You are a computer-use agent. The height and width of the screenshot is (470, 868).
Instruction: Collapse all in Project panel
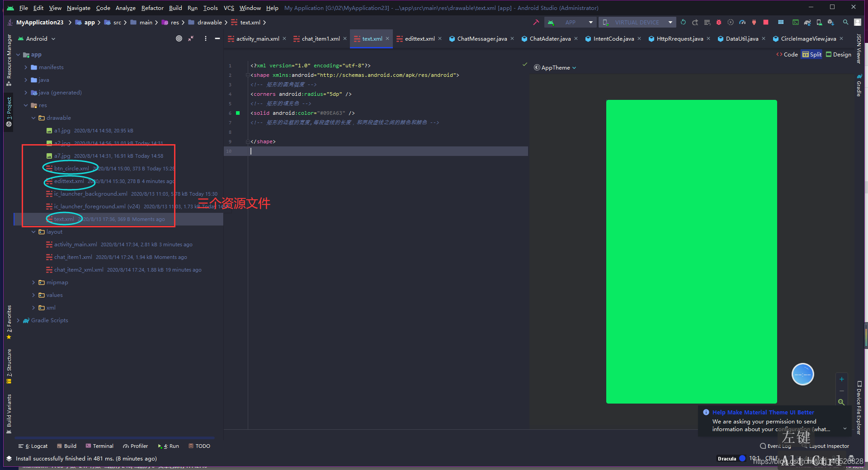(191, 38)
